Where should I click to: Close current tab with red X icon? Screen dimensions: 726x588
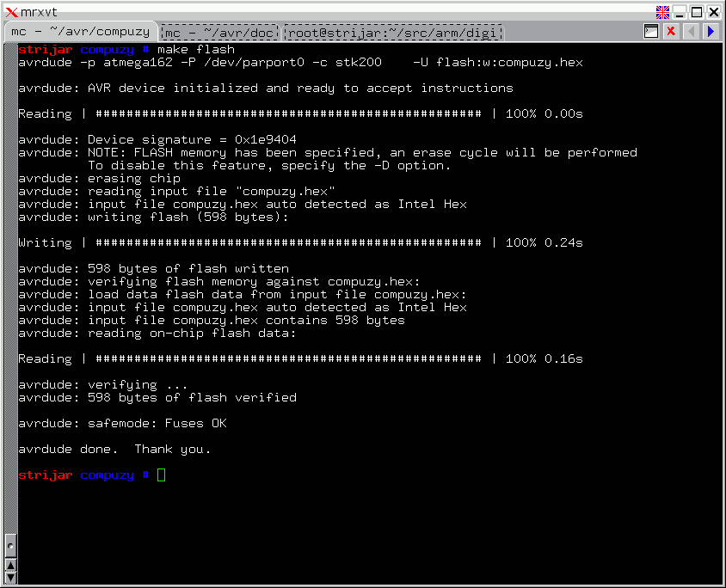(x=671, y=32)
